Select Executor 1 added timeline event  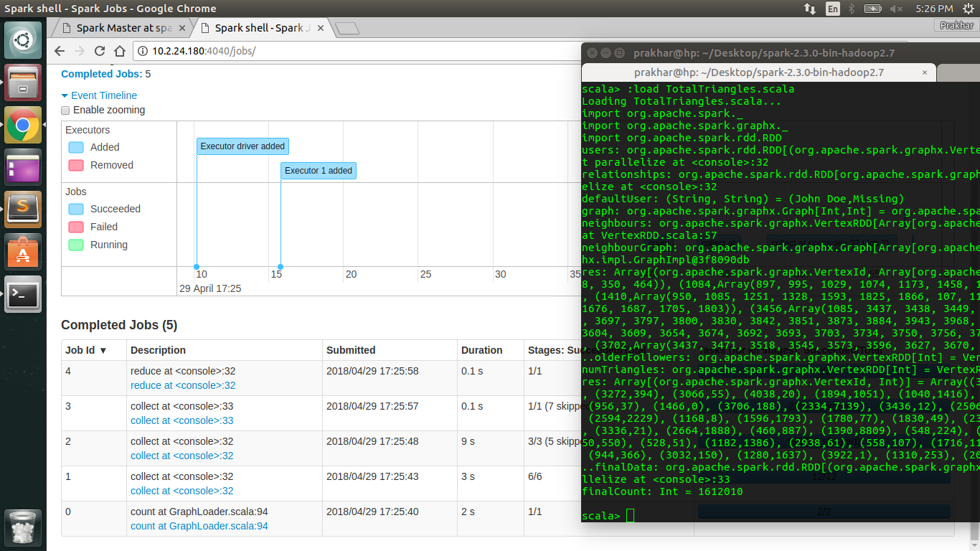tap(319, 171)
